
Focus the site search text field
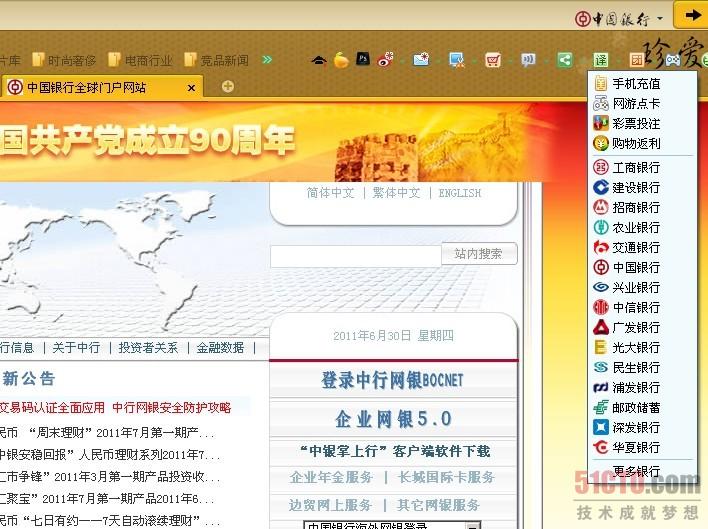[356, 256]
